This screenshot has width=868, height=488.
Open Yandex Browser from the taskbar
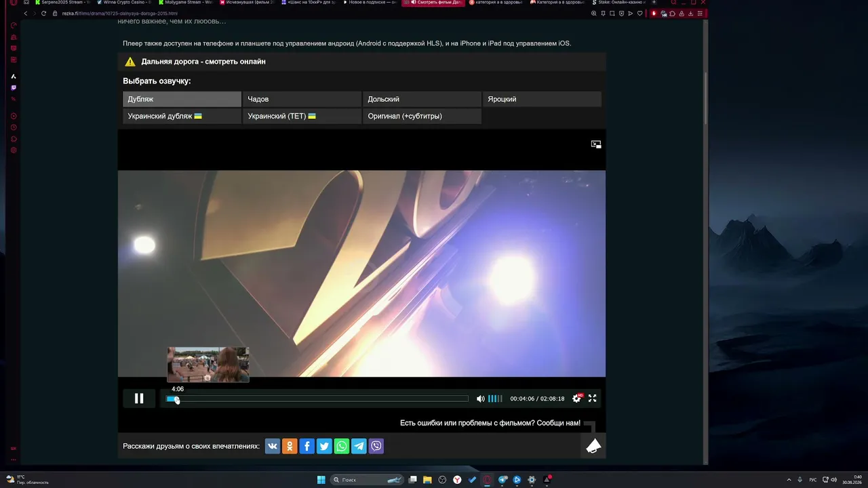click(x=457, y=480)
